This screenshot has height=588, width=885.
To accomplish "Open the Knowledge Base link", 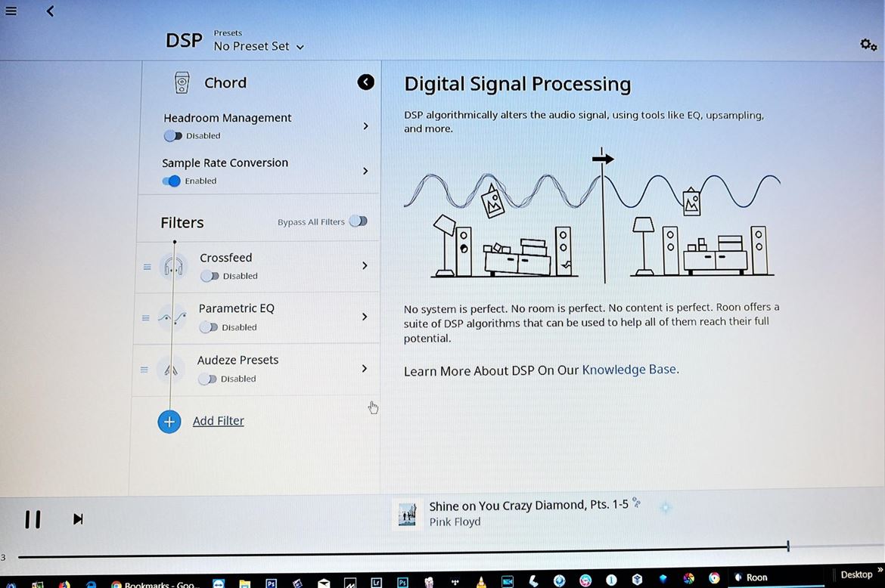I will (x=629, y=370).
